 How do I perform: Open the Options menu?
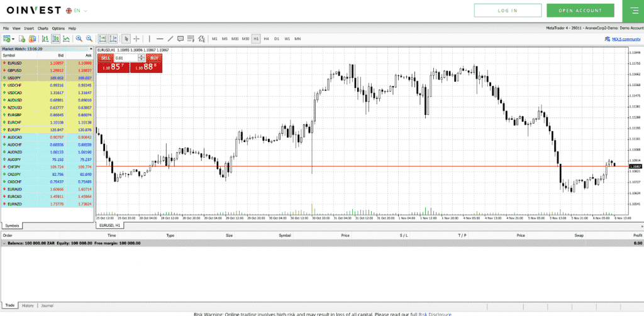[x=58, y=28]
